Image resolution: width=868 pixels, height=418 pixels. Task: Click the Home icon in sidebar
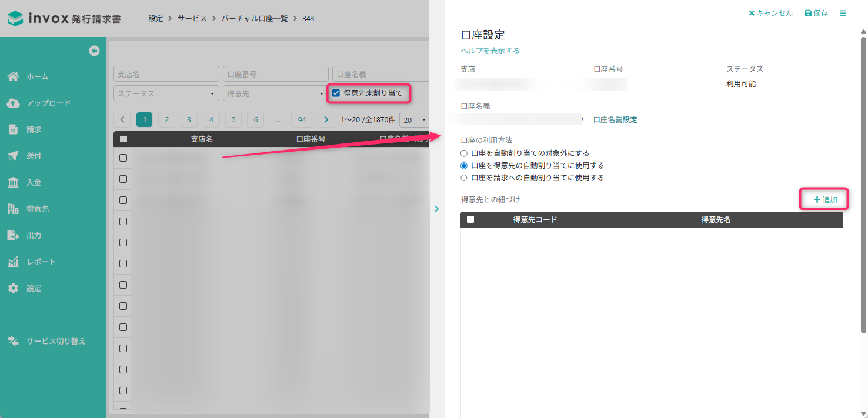point(13,76)
